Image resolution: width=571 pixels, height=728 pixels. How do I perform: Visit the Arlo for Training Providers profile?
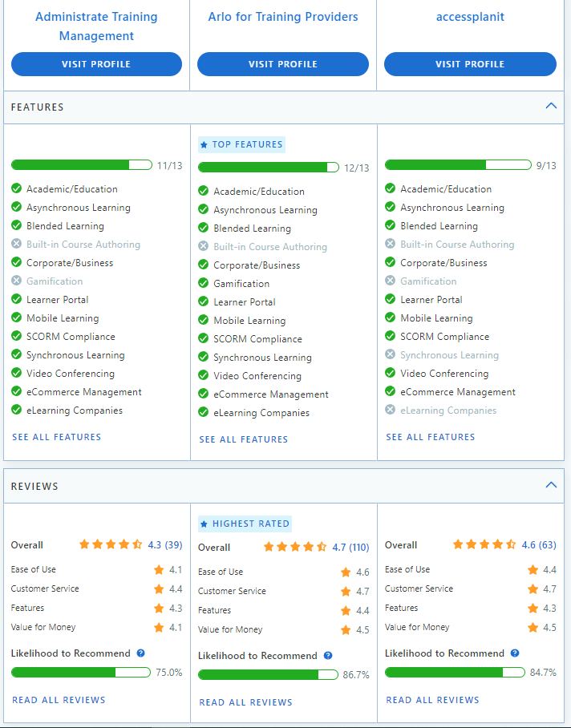click(283, 64)
